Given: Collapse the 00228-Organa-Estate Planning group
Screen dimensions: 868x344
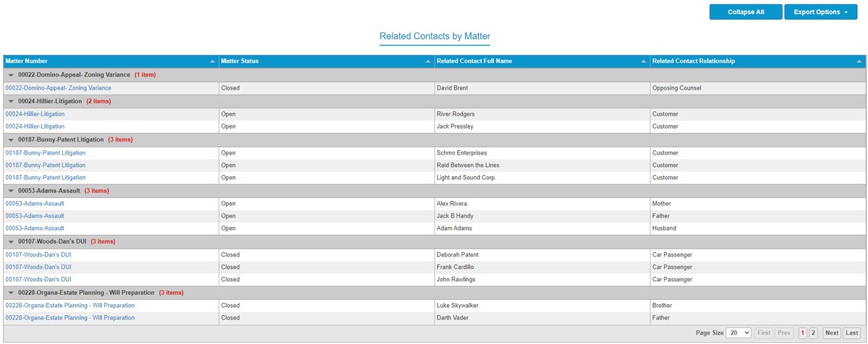Looking at the screenshot, I should [x=11, y=293].
